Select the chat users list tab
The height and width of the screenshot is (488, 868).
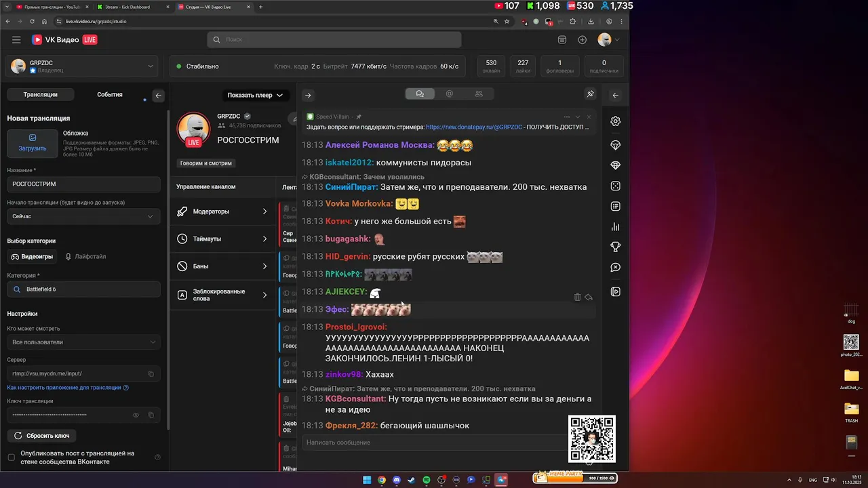(479, 94)
